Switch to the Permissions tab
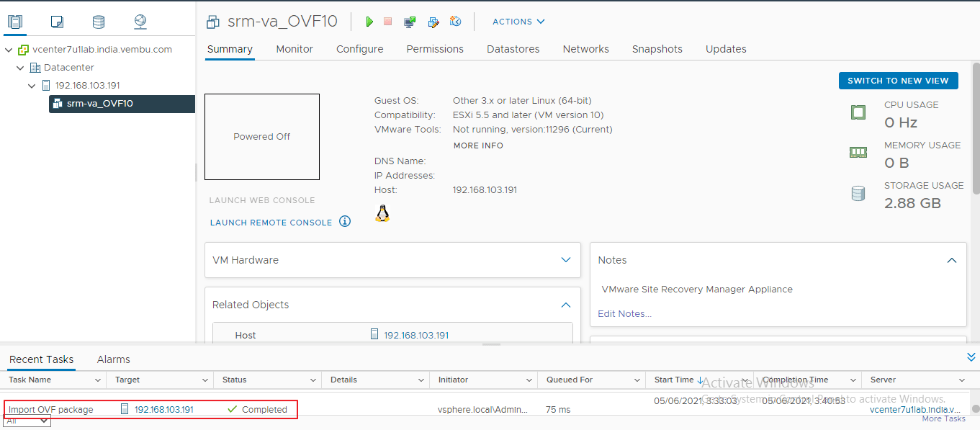This screenshot has height=430, width=980. pyautogui.click(x=435, y=49)
